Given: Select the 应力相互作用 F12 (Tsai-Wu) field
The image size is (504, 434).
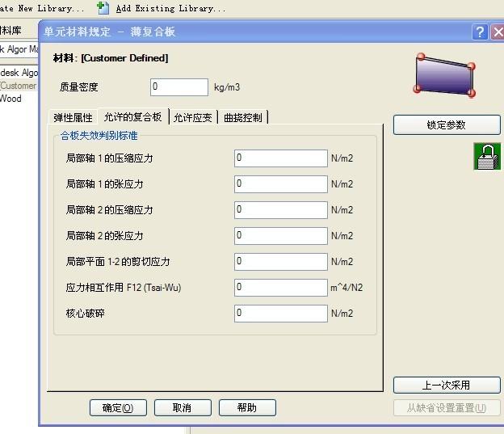Looking at the screenshot, I should coord(280,288).
